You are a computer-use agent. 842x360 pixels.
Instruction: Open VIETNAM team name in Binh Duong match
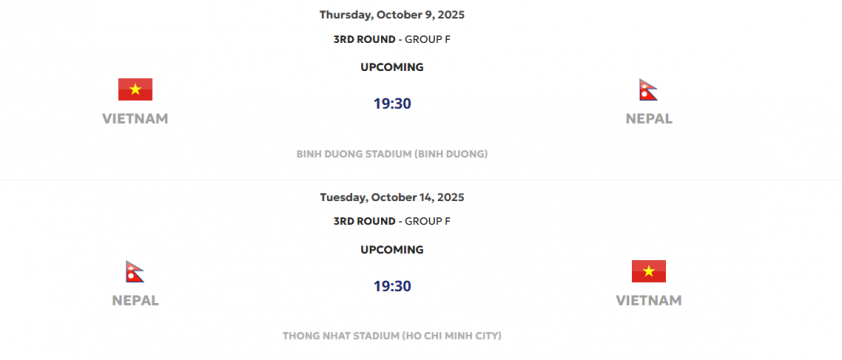pos(135,119)
